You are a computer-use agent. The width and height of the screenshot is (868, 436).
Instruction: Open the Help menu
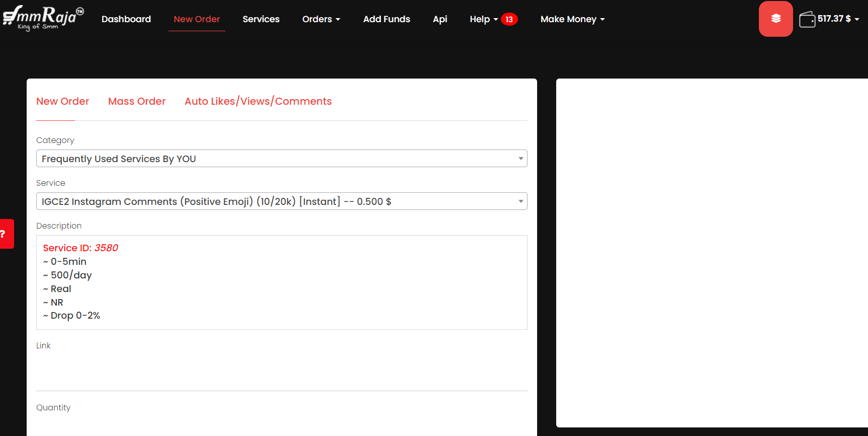pyautogui.click(x=483, y=19)
